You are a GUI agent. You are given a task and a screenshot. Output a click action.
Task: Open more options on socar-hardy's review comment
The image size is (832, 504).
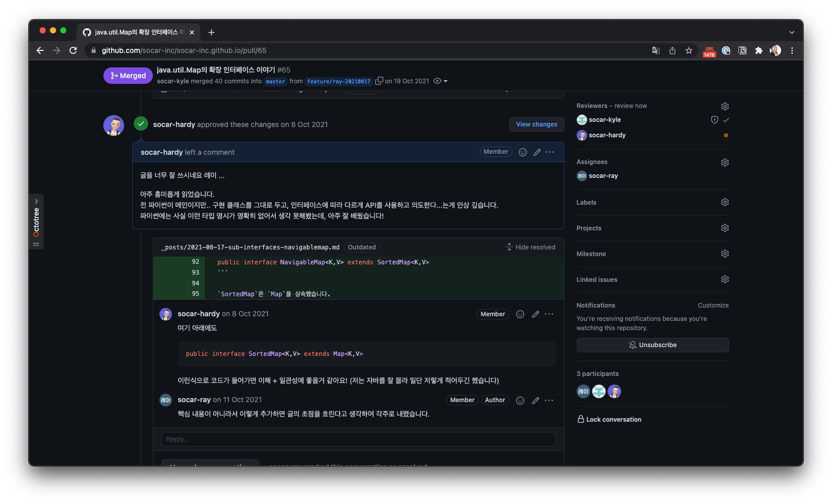(550, 152)
